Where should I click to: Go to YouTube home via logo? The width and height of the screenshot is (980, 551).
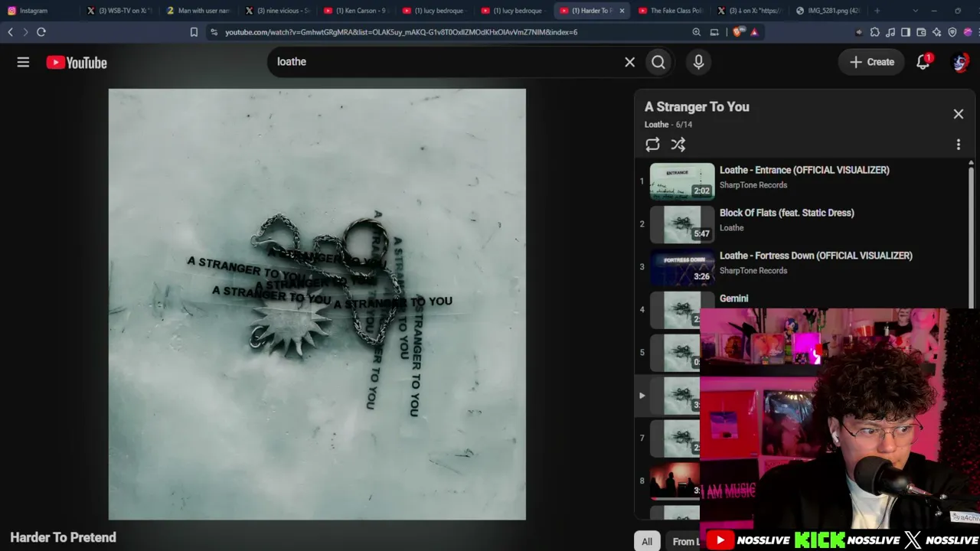(77, 63)
